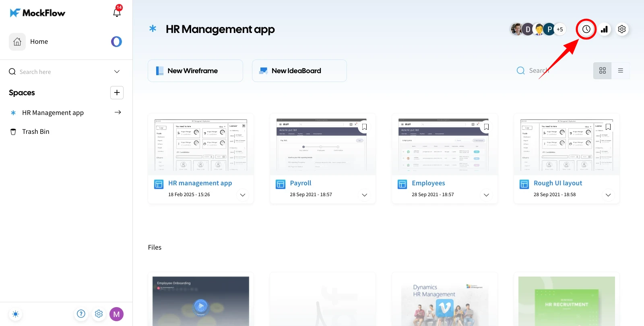Create a New Wireframe
Screen dimensions: 644x326
(195, 71)
